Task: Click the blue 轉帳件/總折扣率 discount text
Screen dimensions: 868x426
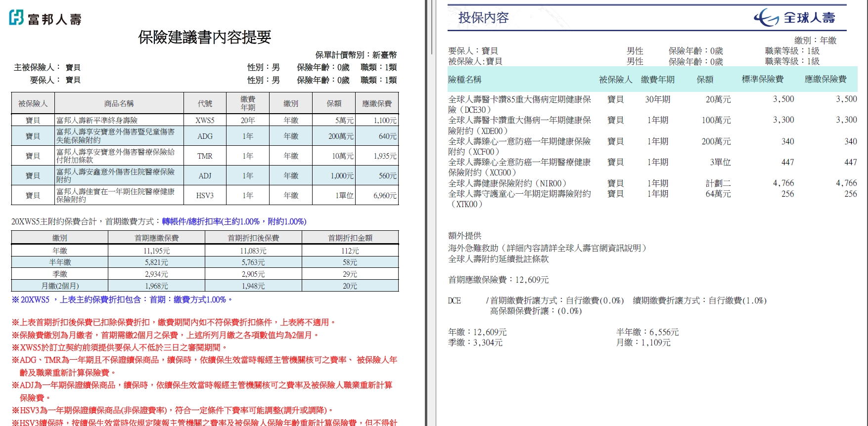Action: [x=234, y=221]
